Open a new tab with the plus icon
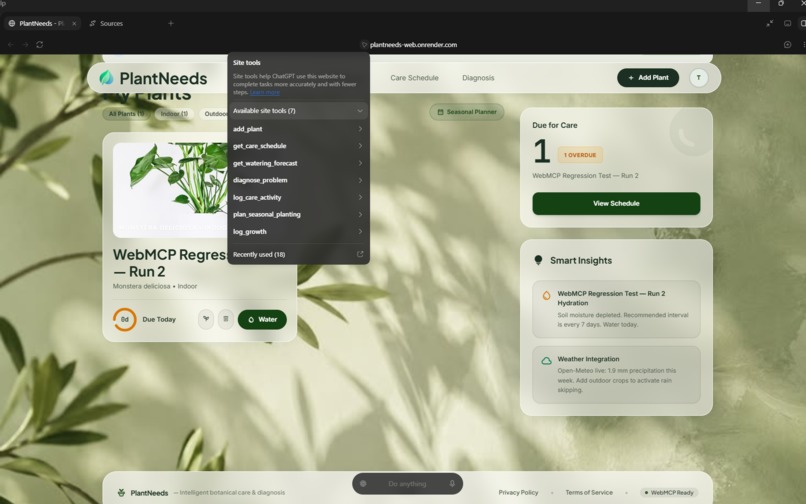Viewport: 806px width, 504px height. (171, 23)
